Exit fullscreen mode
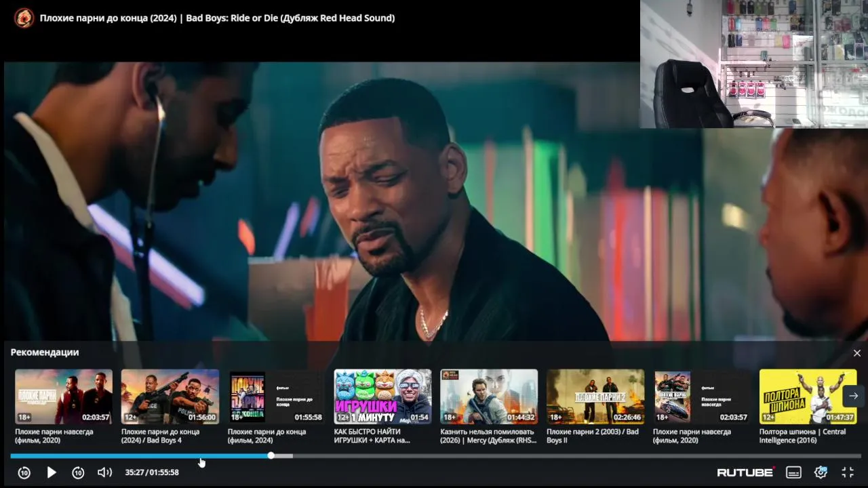The height and width of the screenshot is (488, 868). click(x=848, y=472)
